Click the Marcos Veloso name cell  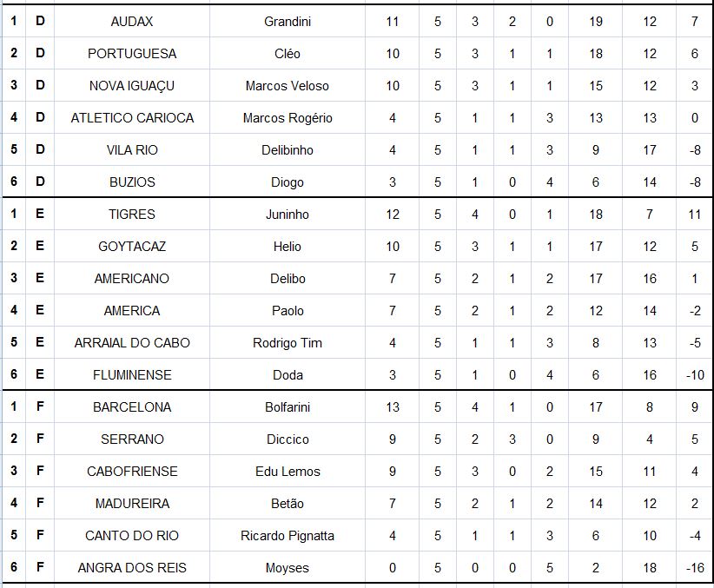(287, 86)
